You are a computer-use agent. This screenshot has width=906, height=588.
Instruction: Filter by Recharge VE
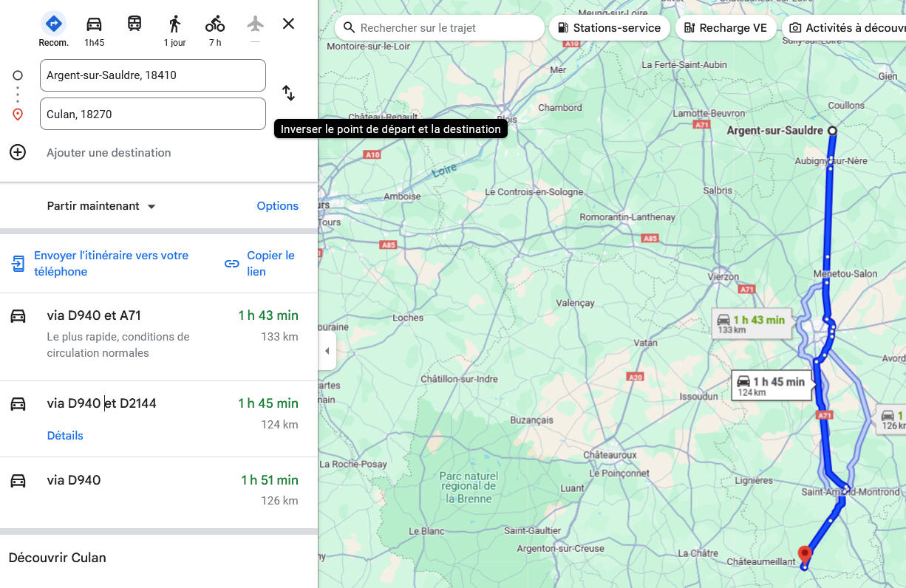[x=725, y=28]
